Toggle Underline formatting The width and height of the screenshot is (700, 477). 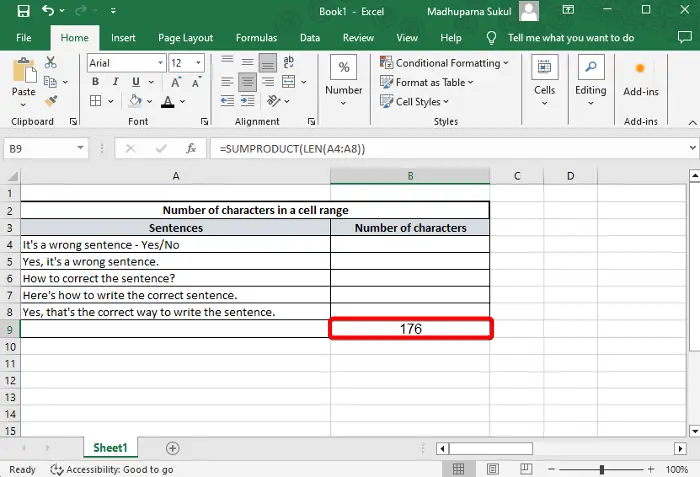[x=136, y=82]
